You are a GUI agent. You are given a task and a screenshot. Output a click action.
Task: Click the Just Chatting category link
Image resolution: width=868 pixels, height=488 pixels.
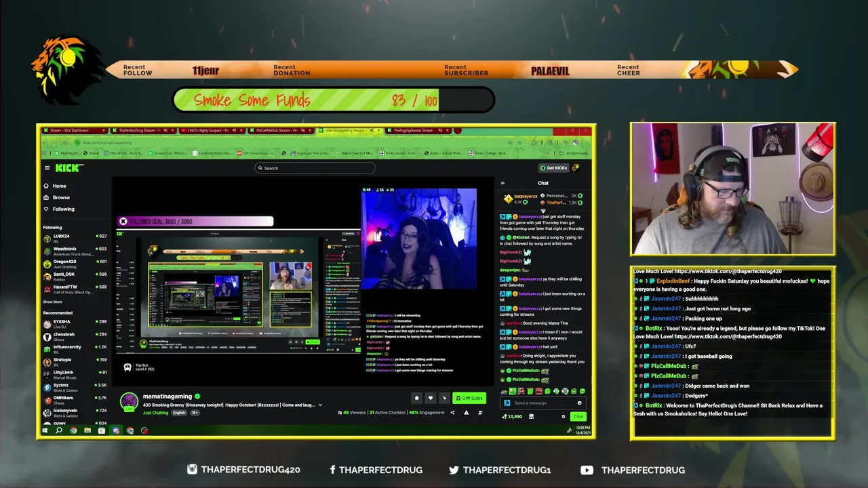click(x=155, y=413)
